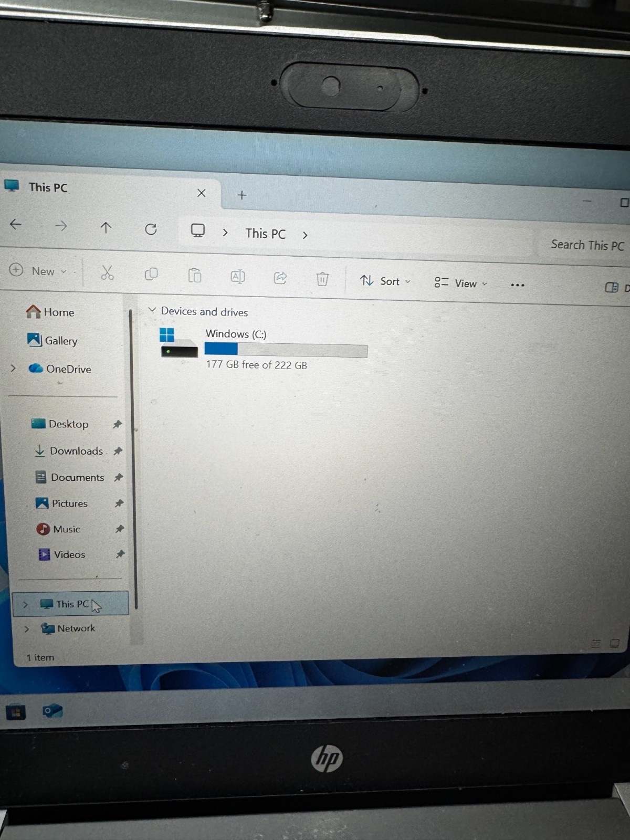This screenshot has height=840, width=630.
Task: Close the This PC tab
Action: 202,193
